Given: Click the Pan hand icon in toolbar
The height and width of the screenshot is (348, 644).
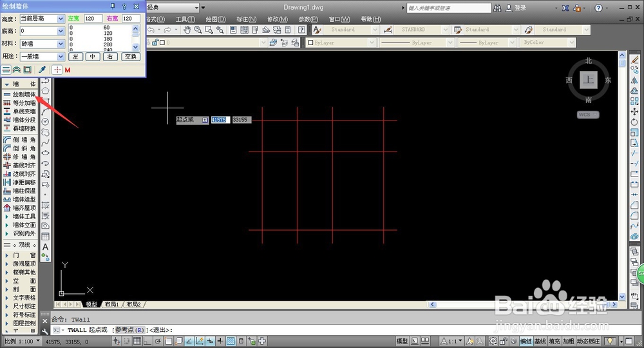Looking at the screenshot, I should click(x=187, y=30).
